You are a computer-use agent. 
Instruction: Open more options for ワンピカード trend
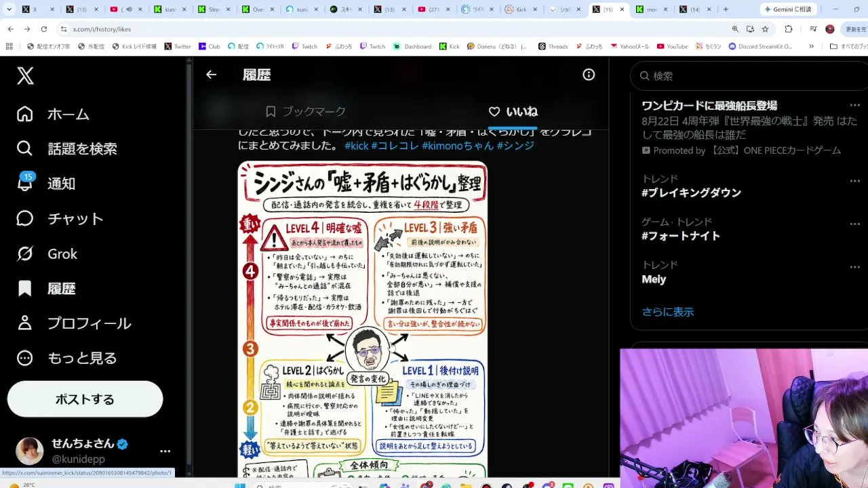854,106
